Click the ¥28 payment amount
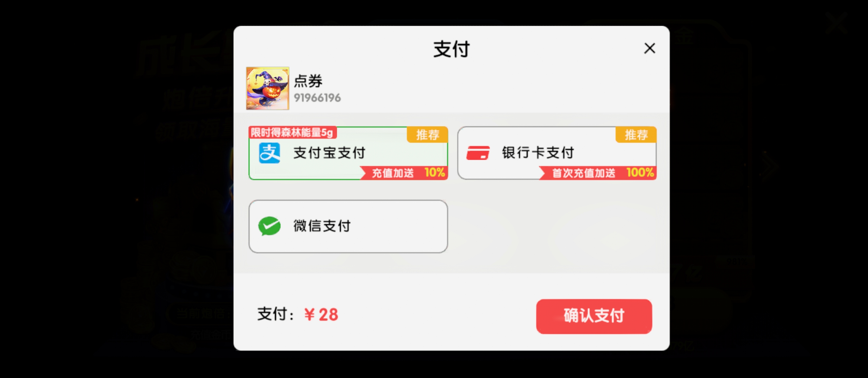Image resolution: width=868 pixels, height=378 pixels. click(321, 315)
